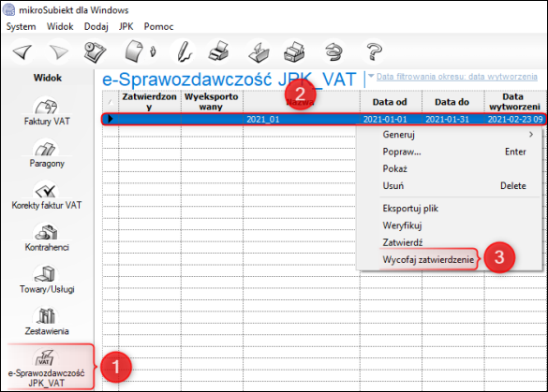The image size is (548, 392).
Task: Choose Popraw... from context menu
Action: (x=450, y=152)
